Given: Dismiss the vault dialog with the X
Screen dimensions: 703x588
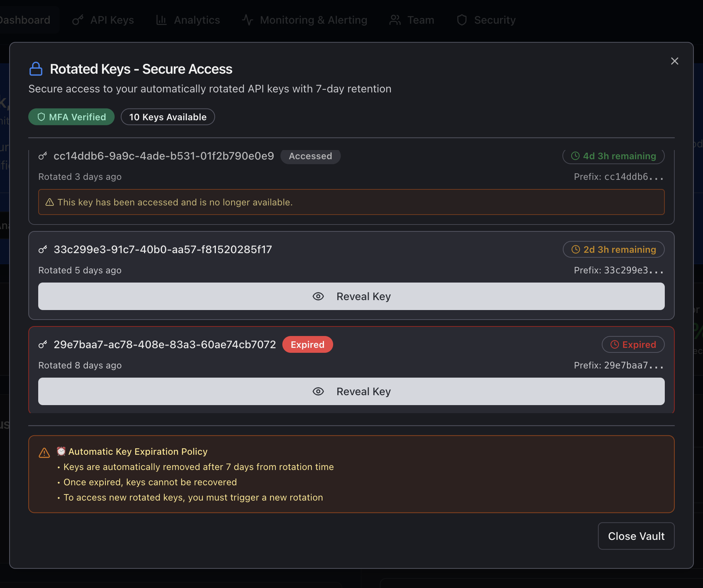Looking at the screenshot, I should (x=674, y=61).
